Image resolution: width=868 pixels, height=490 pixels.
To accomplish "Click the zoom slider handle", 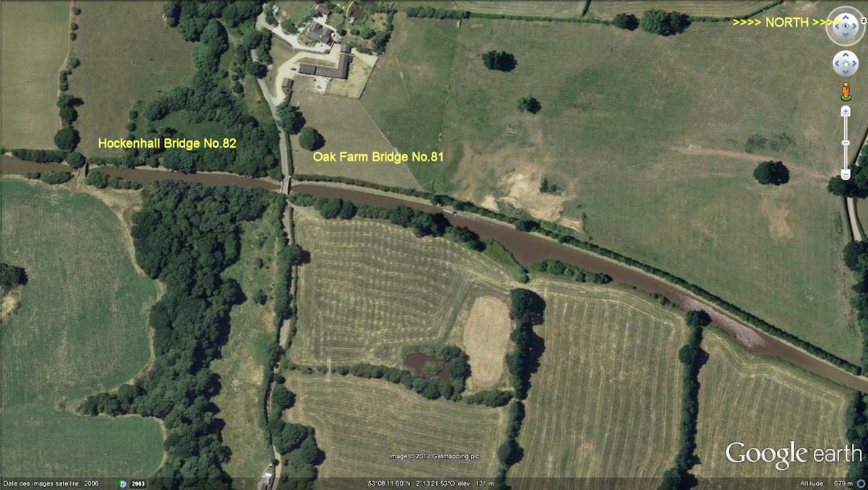I will [846, 143].
